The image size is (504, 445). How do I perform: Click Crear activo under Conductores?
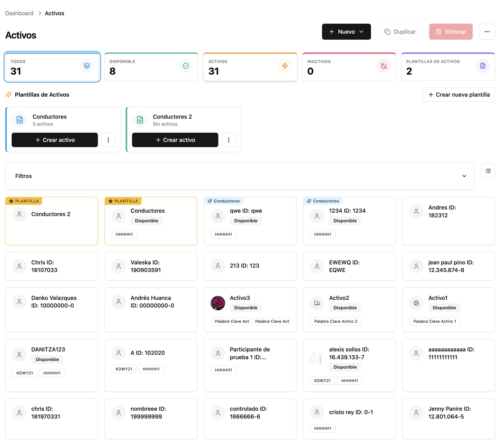pos(55,140)
